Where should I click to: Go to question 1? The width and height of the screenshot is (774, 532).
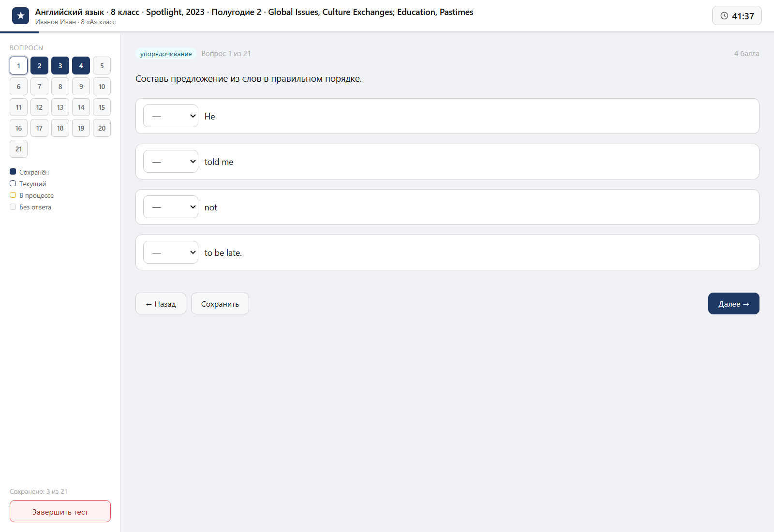point(18,66)
